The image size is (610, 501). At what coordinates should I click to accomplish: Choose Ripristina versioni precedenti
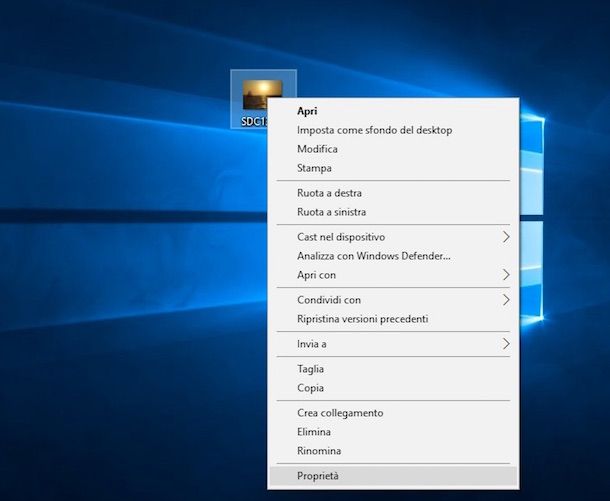(x=362, y=319)
